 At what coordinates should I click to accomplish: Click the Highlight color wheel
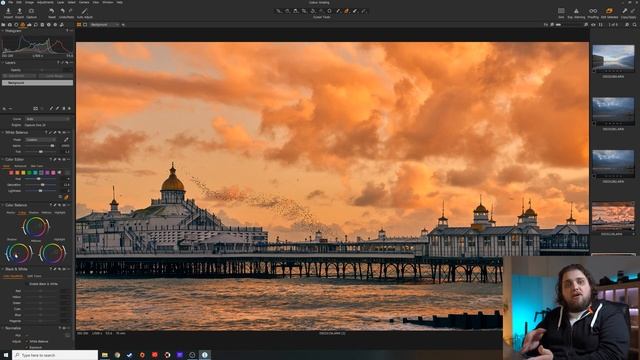pyautogui.click(x=53, y=253)
